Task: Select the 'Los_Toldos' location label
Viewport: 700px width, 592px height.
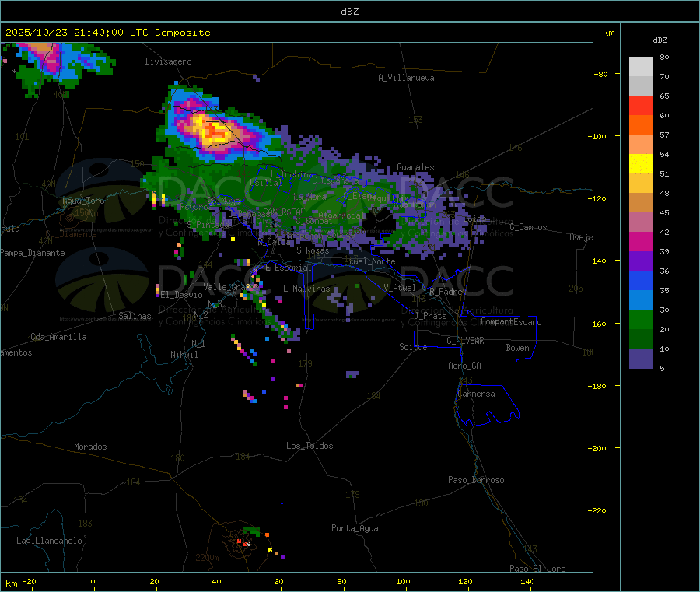Action: 310,446
